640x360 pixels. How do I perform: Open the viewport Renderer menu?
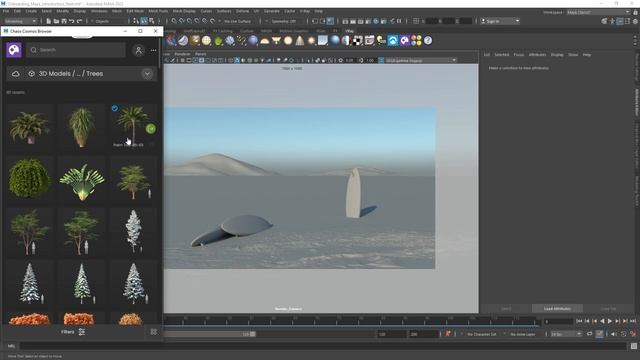182,54
